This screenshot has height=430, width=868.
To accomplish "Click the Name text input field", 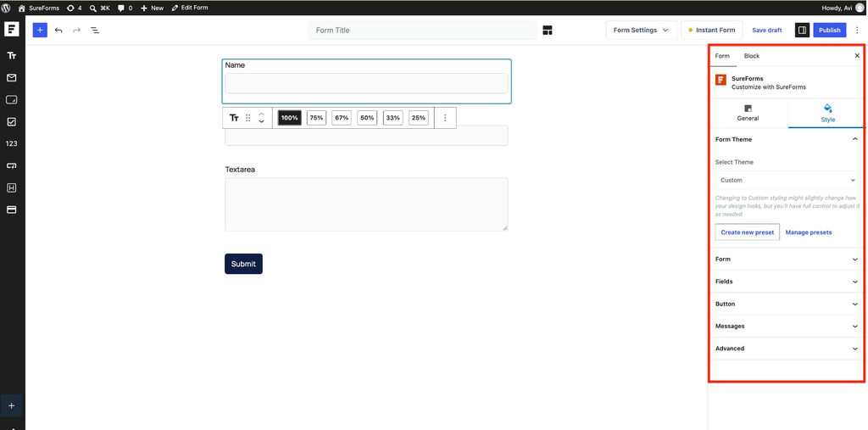I will tap(366, 83).
